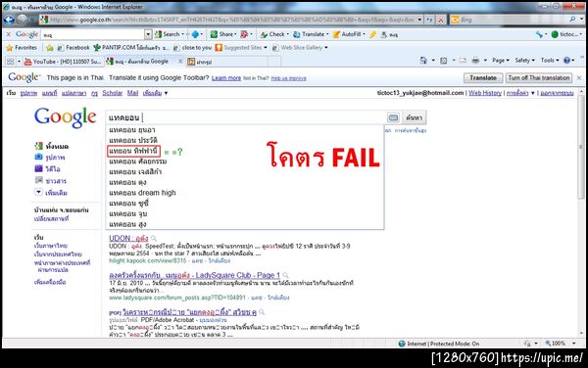Open the LadySquare Club search result
This screenshot has width=588, height=368.
click(x=195, y=276)
